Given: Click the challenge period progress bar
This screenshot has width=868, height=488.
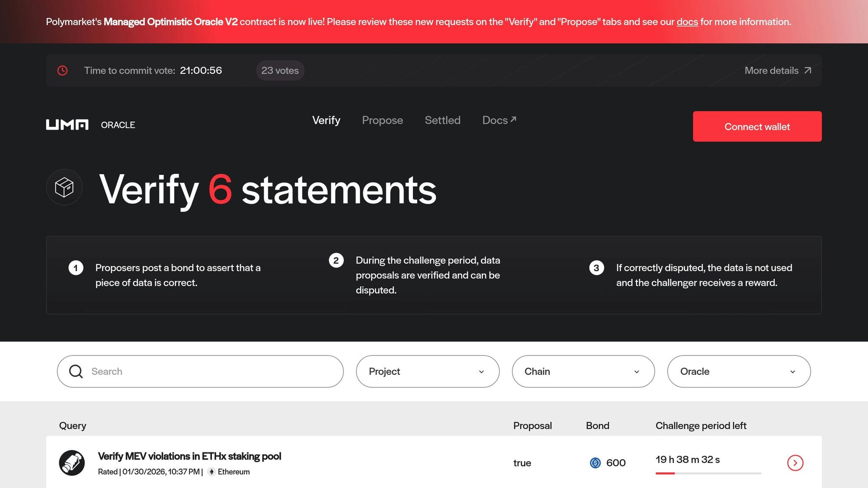Looking at the screenshot, I should (x=708, y=473).
